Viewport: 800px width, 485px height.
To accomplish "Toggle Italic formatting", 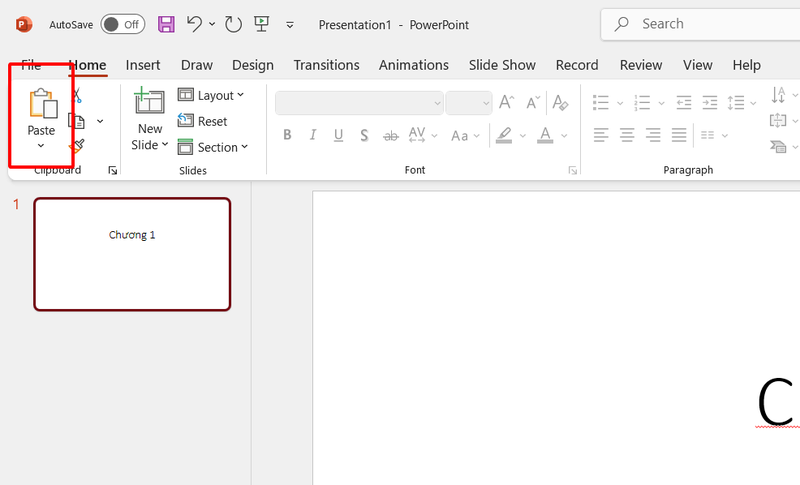I will tap(313, 135).
